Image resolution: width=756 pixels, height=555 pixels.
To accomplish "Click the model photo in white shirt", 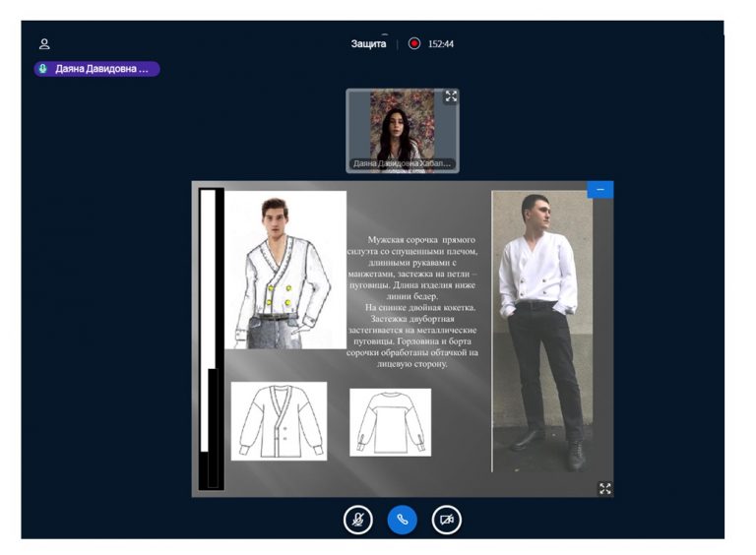I will coord(542,332).
